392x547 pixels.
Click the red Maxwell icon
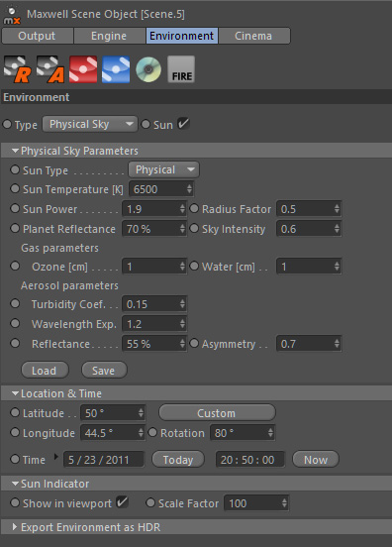click(83, 69)
